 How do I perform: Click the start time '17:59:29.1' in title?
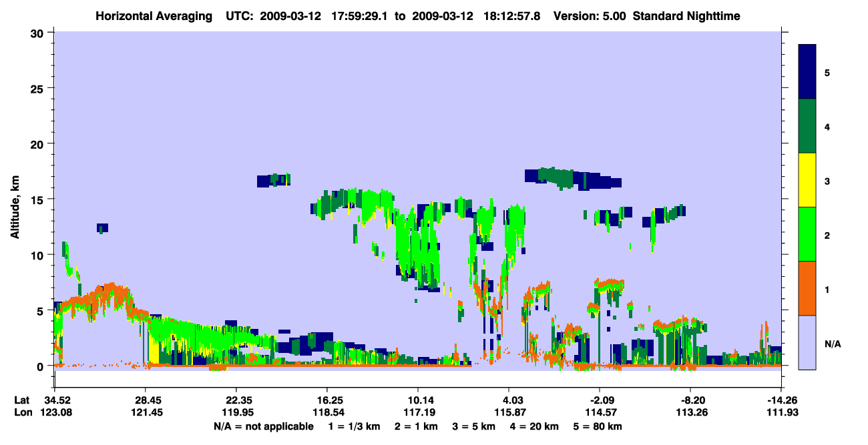362,15
